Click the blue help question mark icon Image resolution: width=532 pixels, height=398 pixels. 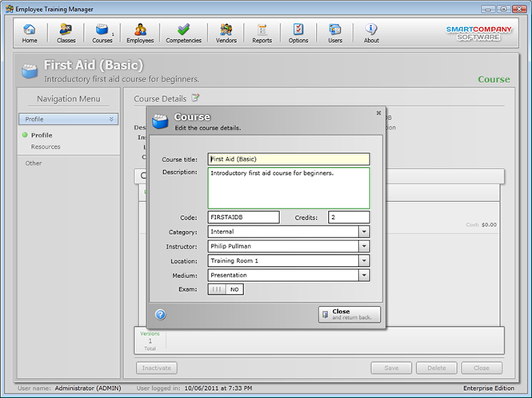click(161, 315)
